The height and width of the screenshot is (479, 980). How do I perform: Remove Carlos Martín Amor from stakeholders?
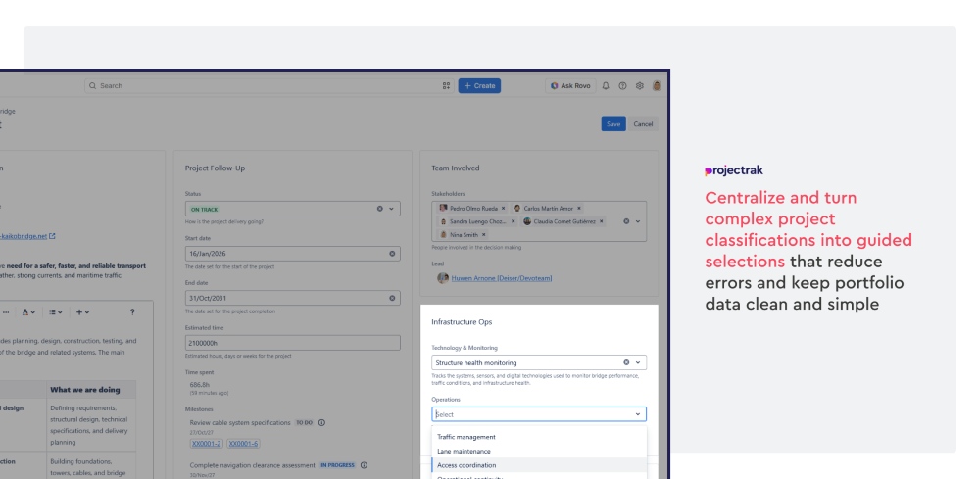pos(579,208)
